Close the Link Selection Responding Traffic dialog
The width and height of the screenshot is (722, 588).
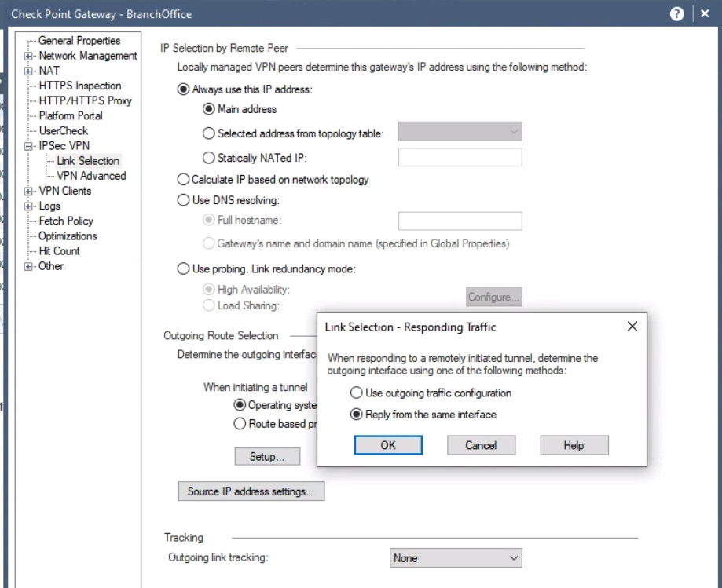point(632,327)
